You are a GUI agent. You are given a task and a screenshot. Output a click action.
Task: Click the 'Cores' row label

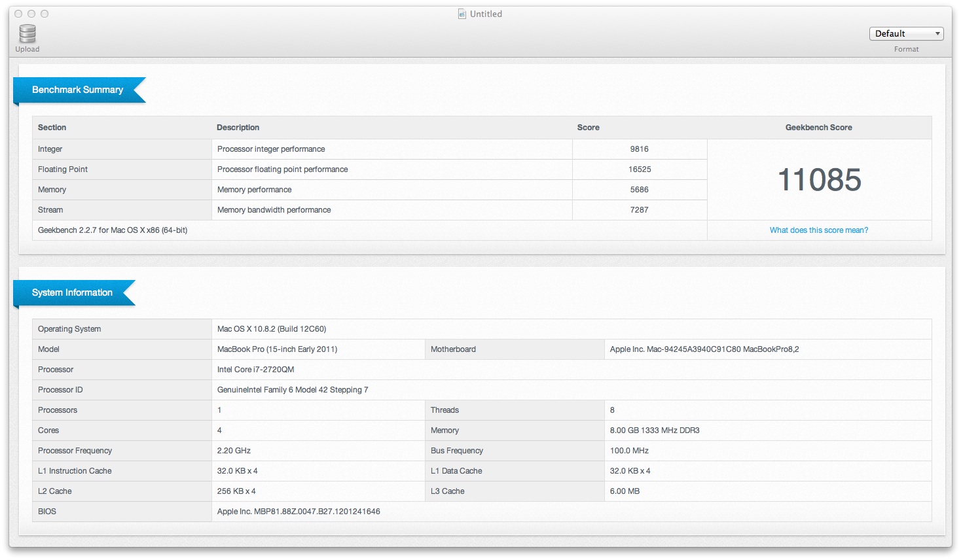[48, 430]
